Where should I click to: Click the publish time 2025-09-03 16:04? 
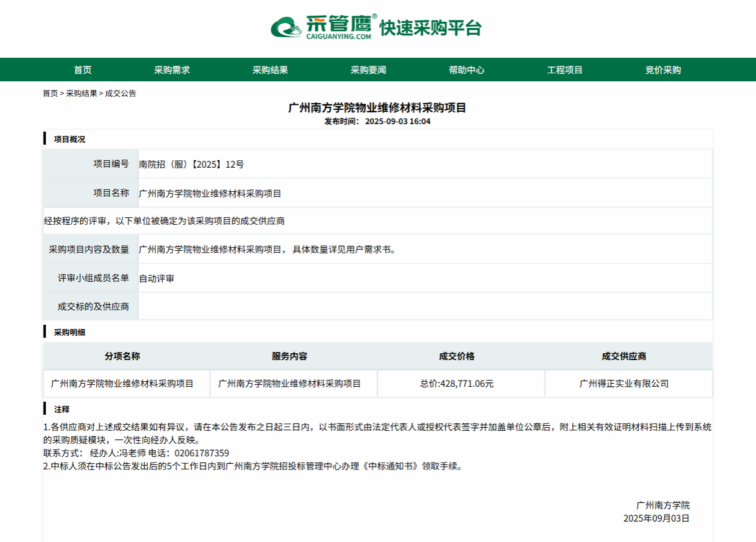click(x=398, y=122)
